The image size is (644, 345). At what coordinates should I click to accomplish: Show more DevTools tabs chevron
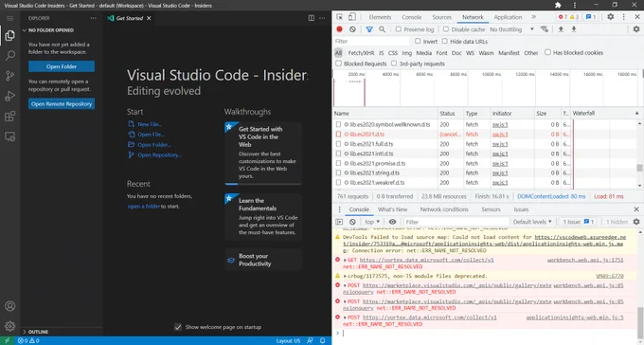(x=533, y=17)
